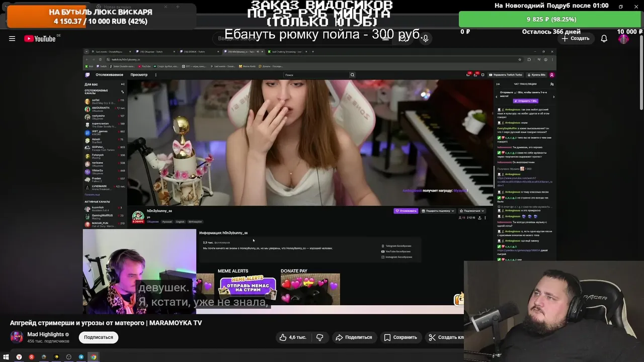Start YouTube voice search with microphone
The height and width of the screenshot is (362, 644).
(x=425, y=38)
